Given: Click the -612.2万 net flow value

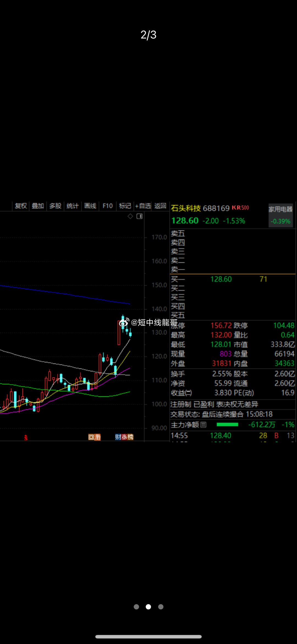Looking at the screenshot, I should coord(262,425).
